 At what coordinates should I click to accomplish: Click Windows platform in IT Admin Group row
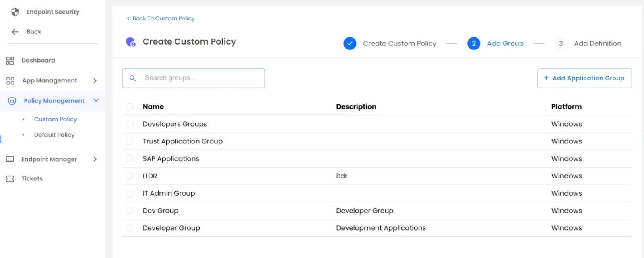[x=566, y=193]
